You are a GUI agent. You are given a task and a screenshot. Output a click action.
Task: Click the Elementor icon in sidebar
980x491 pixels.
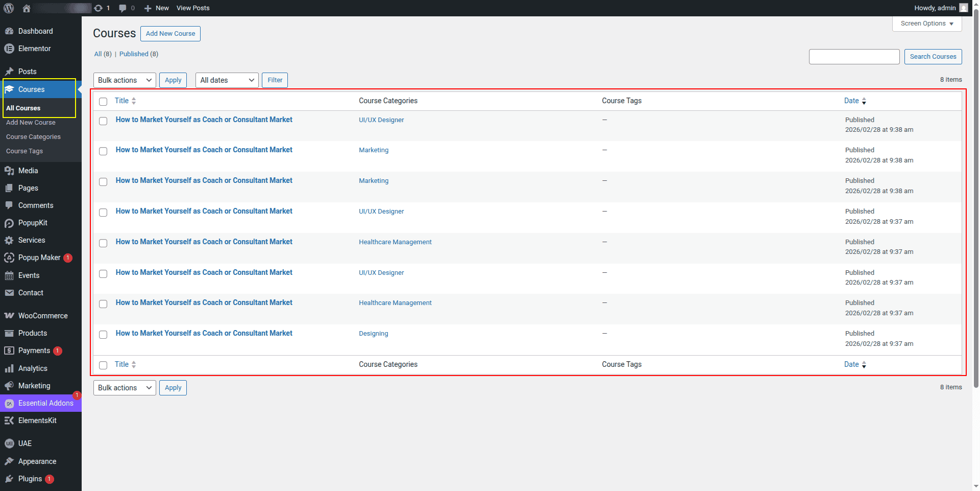point(9,49)
